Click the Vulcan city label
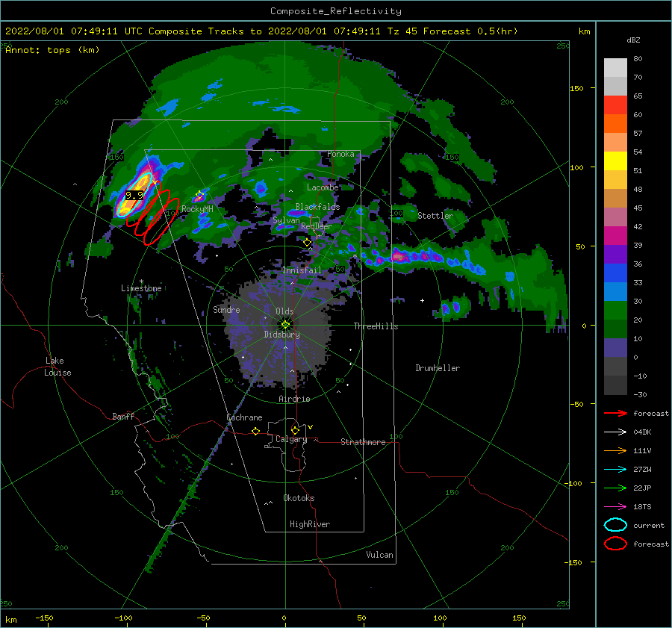Screen dimensions: 672x628 pos(379,555)
